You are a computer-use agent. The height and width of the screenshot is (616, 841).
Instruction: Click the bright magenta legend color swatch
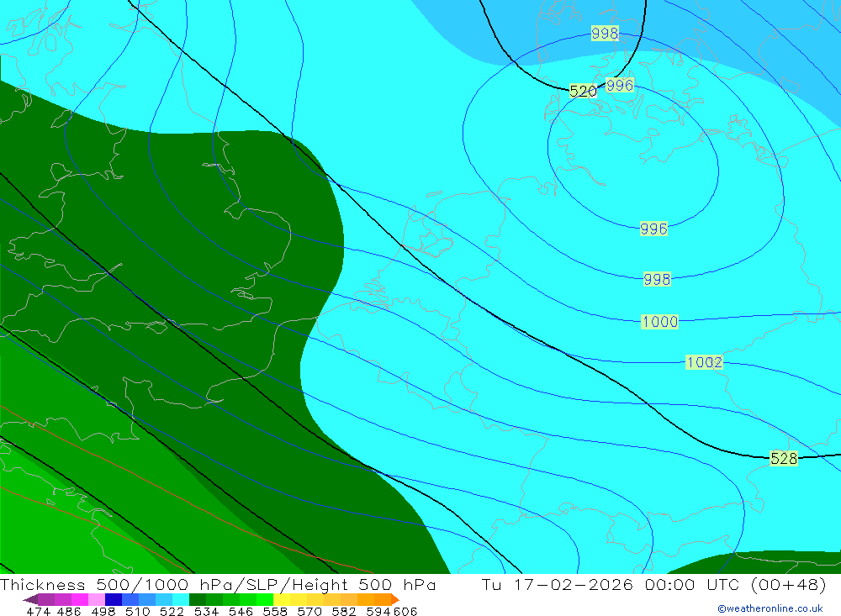pyautogui.click(x=79, y=599)
